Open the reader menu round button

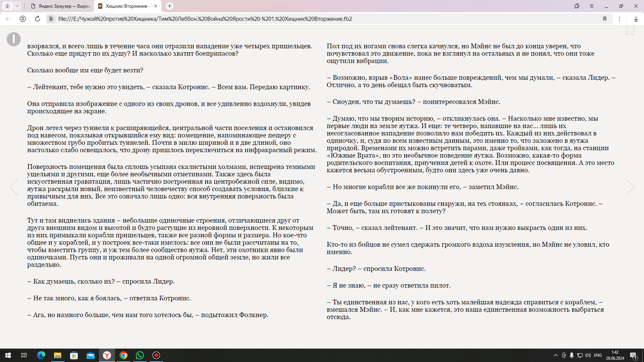pos(14,39)
